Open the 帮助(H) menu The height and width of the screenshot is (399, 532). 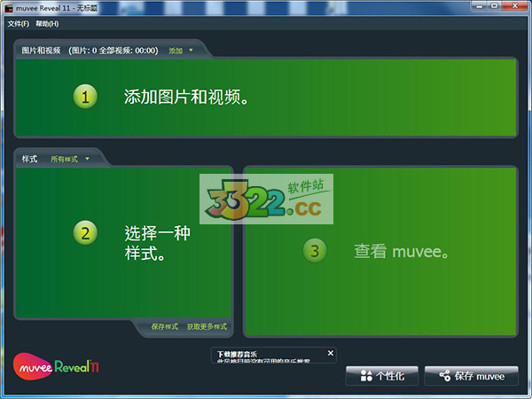(x=47, y=24)
